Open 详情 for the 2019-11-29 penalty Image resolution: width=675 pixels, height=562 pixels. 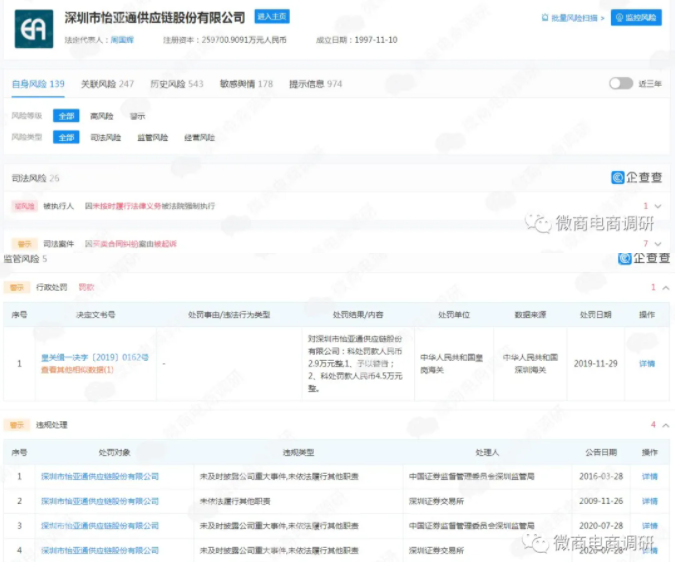[647, 364]
